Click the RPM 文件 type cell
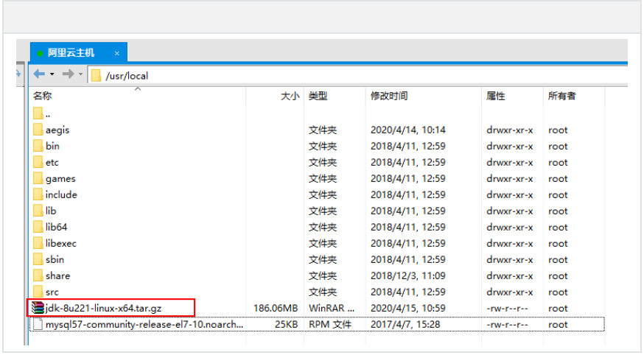 pyautogui.click(x=330, y=325)
